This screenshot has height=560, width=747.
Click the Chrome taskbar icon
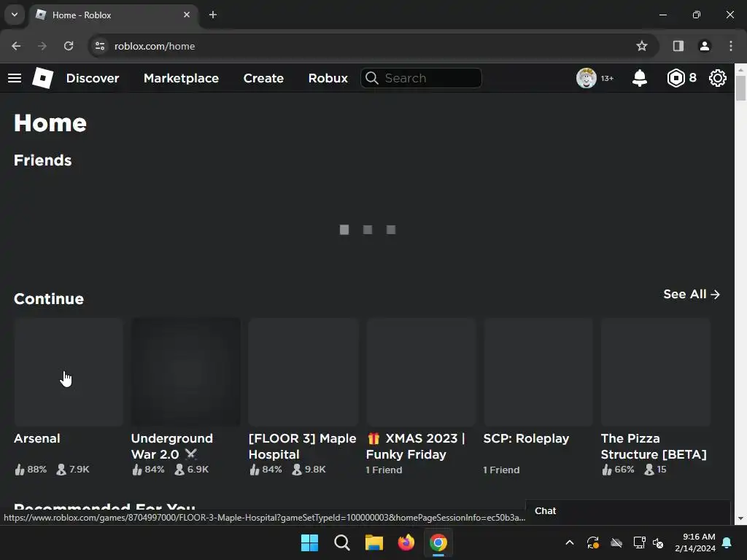pos(438,542)
